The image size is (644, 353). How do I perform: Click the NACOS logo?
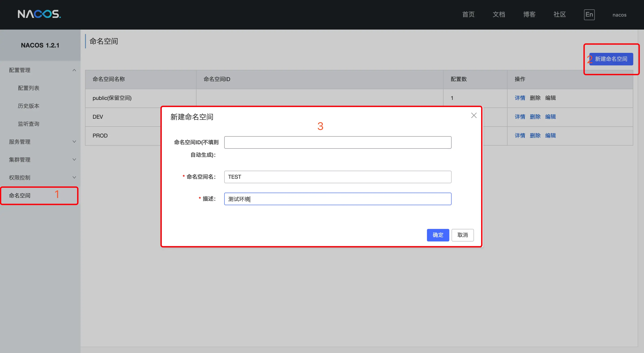[x=39, y=14]
